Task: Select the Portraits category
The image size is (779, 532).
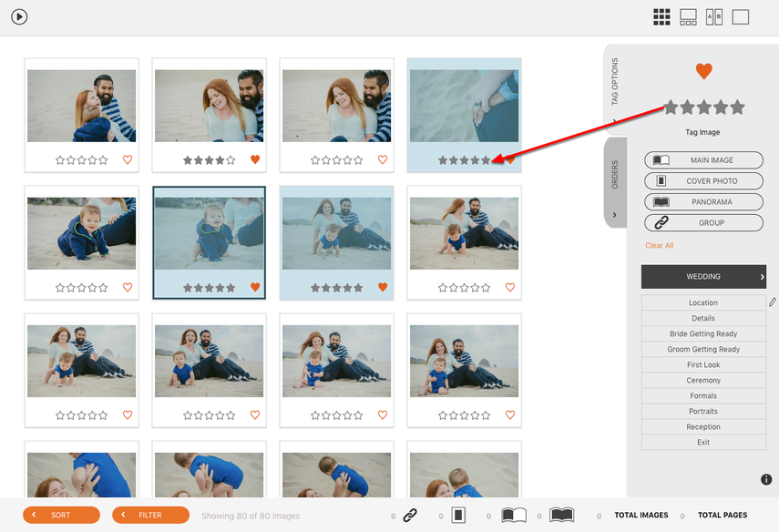Action: pos(703,411)
